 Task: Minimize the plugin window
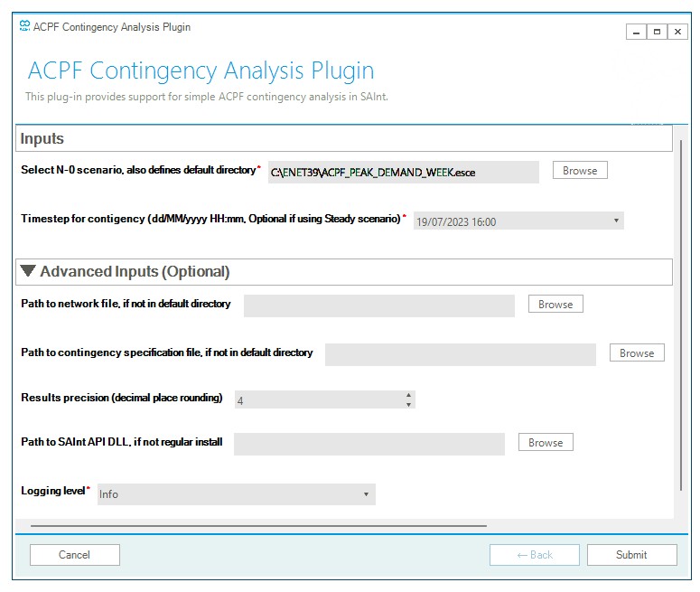pos(636,33)
